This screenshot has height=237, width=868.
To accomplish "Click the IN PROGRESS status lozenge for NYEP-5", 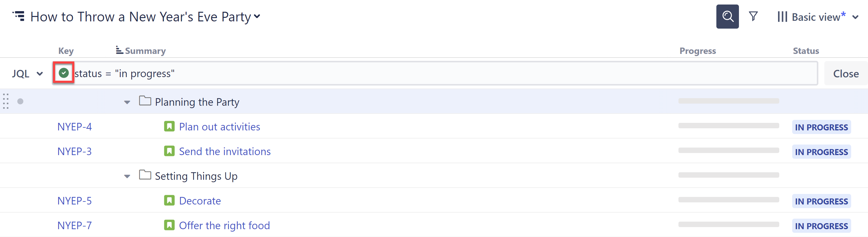I will pyautogui.click(x=821, y=201).
